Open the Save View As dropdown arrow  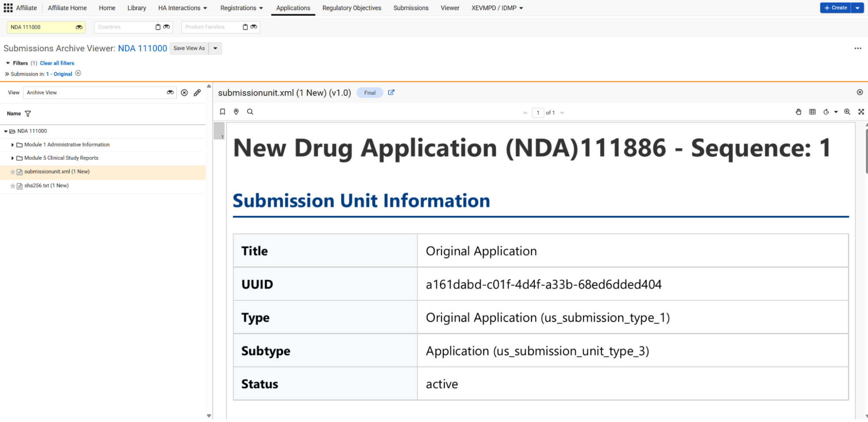tap(215, 48)
